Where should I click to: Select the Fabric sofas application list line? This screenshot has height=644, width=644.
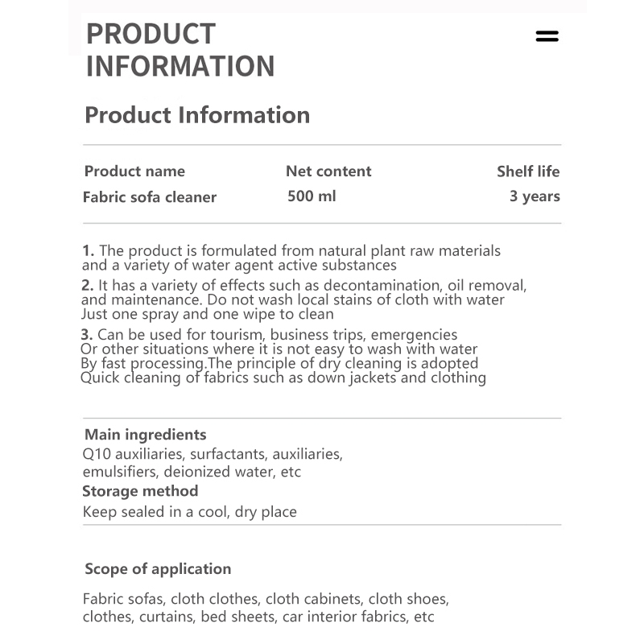coord(266,599)
